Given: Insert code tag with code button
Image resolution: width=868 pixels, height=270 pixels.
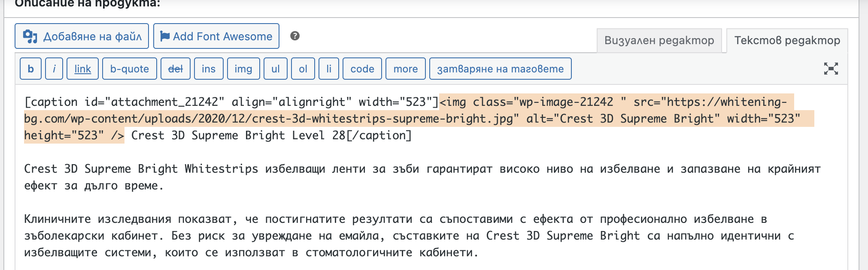Looking at the screenshot, I should click(x=362, y=69).
